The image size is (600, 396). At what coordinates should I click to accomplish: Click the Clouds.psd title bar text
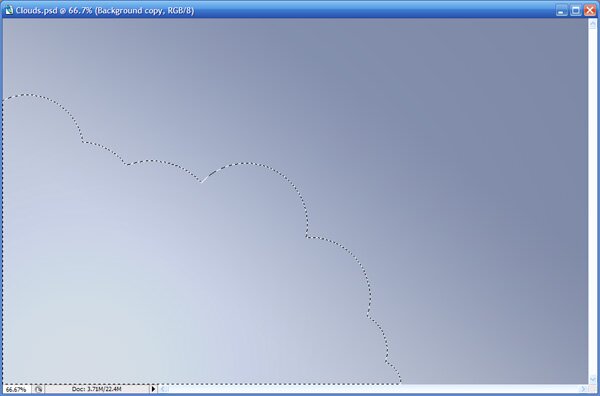click(x=104, y=10)
